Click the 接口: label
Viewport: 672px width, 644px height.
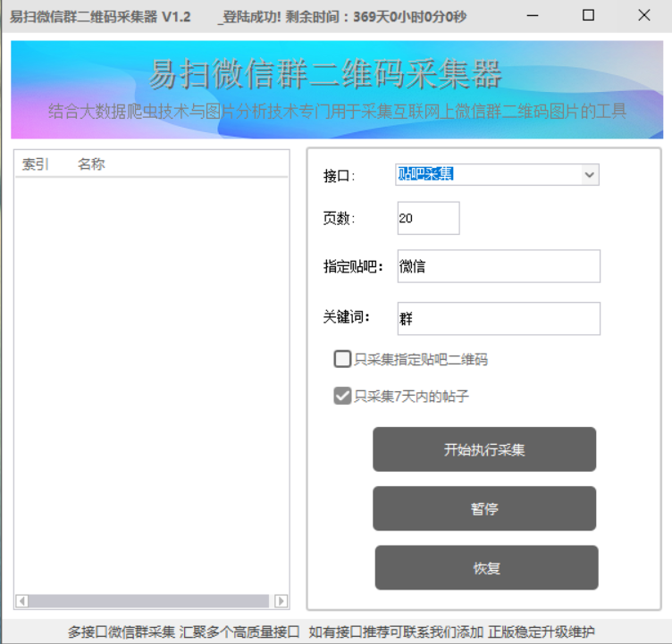coord(339,176)
